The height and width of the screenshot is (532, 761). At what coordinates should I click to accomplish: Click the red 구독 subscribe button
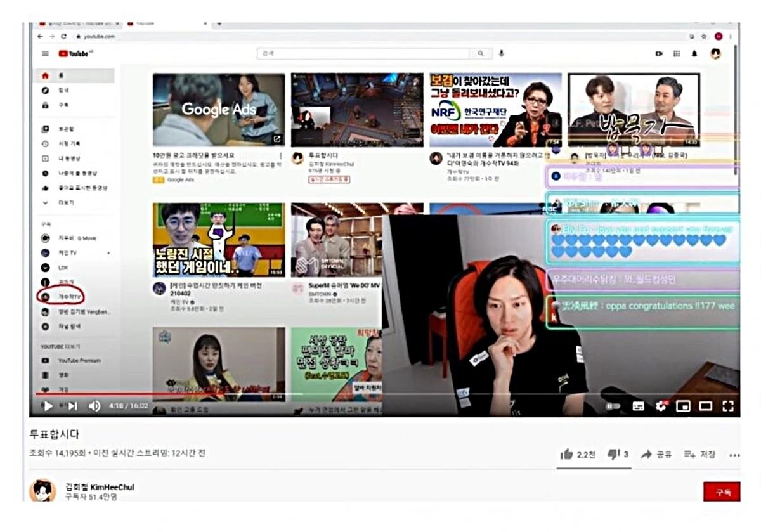722,492
